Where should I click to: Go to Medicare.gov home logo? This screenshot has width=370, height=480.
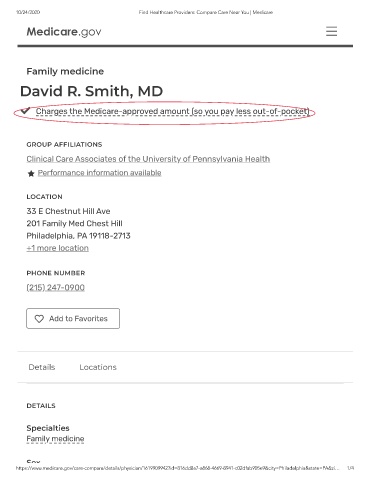pyautogui.click(x=64, y=32)
